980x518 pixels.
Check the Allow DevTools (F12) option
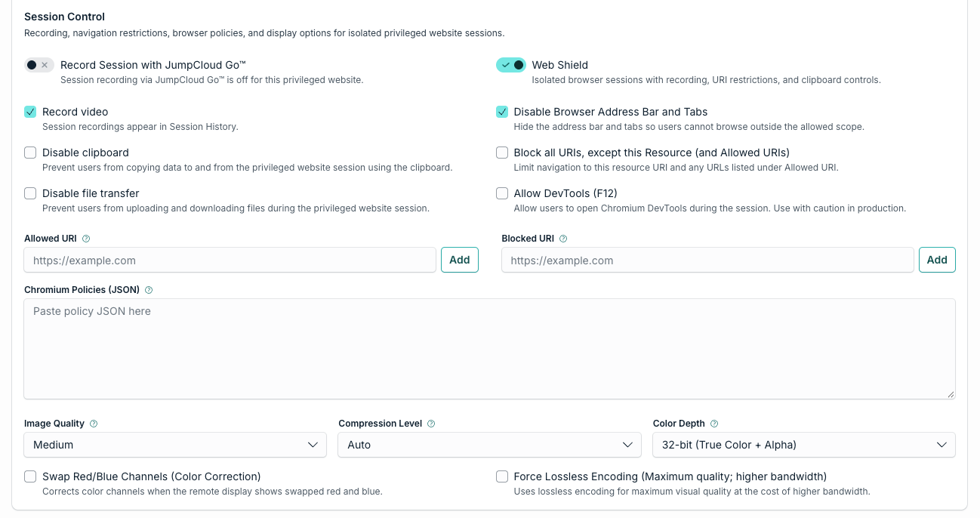pos(502,193)
